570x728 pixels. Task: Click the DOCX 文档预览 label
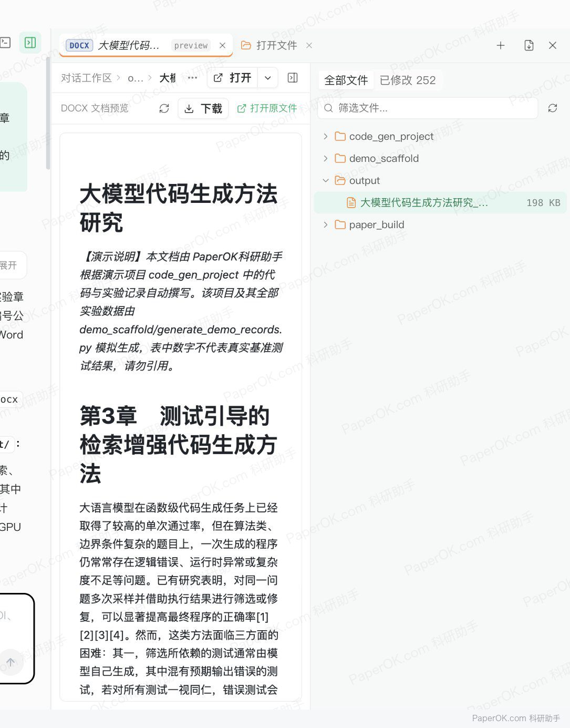pos(95,108)
